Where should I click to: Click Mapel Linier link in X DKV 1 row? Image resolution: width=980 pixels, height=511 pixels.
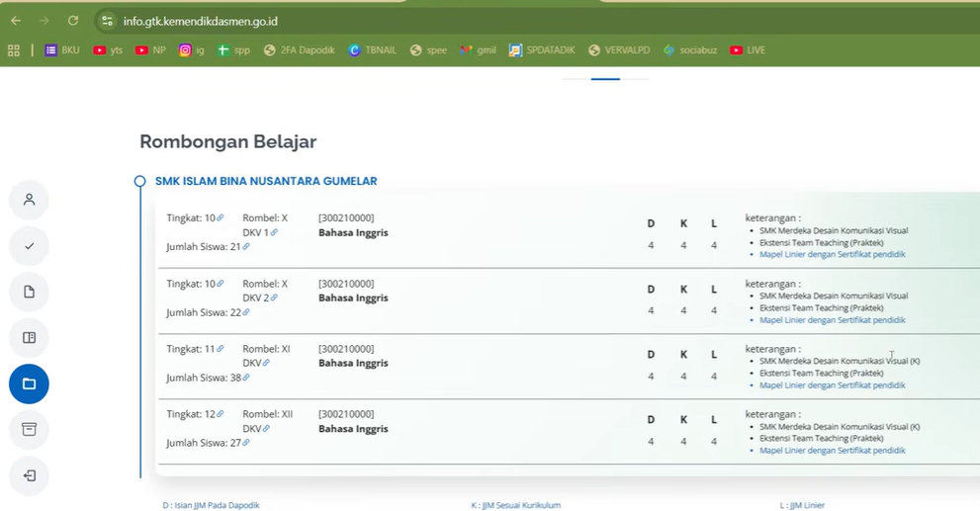point(832,254)
